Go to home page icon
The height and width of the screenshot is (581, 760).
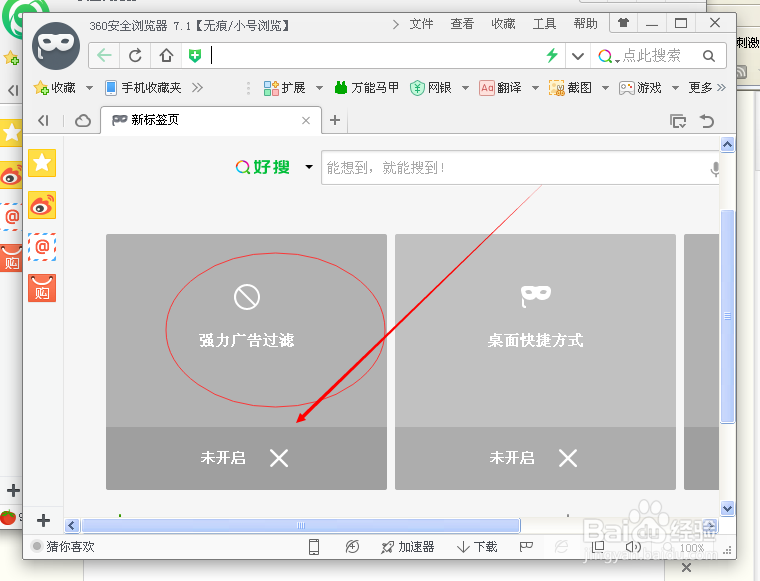[166, 56]
